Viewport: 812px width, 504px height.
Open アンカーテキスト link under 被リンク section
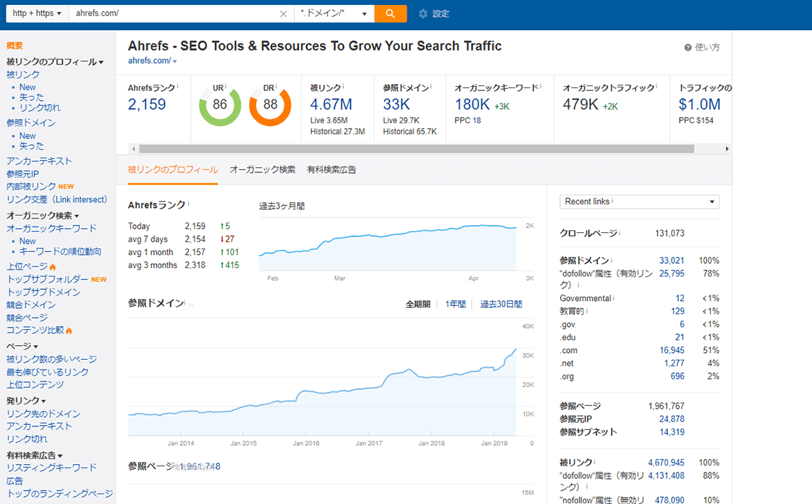point(39,161)
